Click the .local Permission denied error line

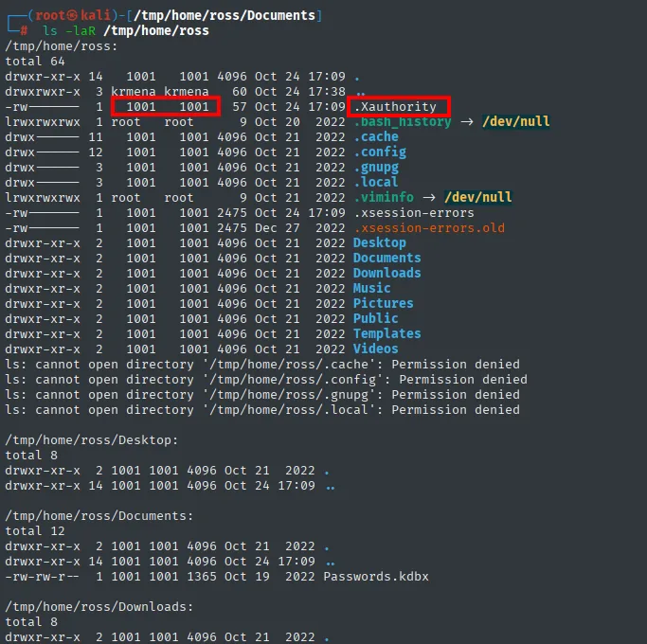(262, 410)
